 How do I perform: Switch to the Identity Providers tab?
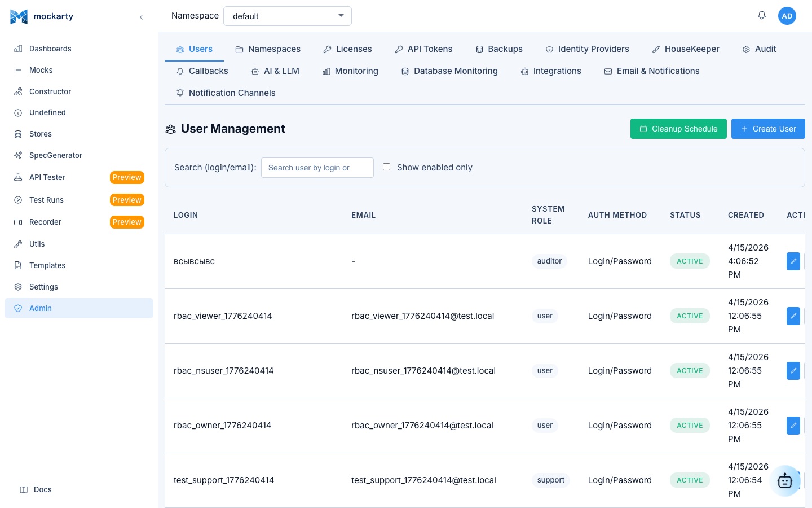tap(587, 49)
